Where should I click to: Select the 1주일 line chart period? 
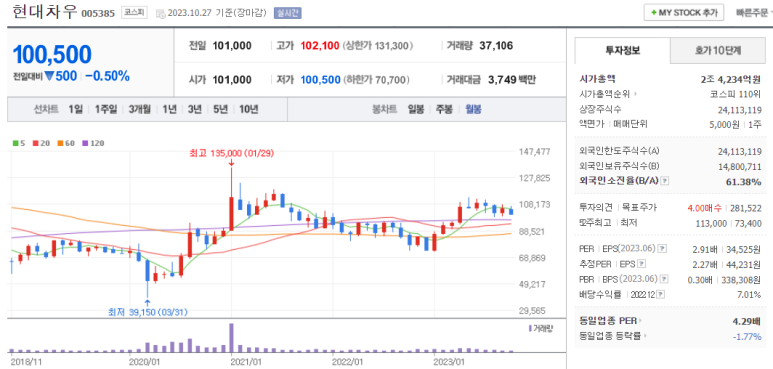106,109
